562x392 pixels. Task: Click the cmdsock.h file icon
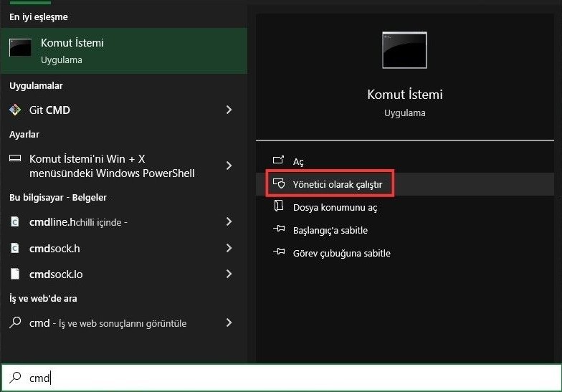click(x=15, y=248)
